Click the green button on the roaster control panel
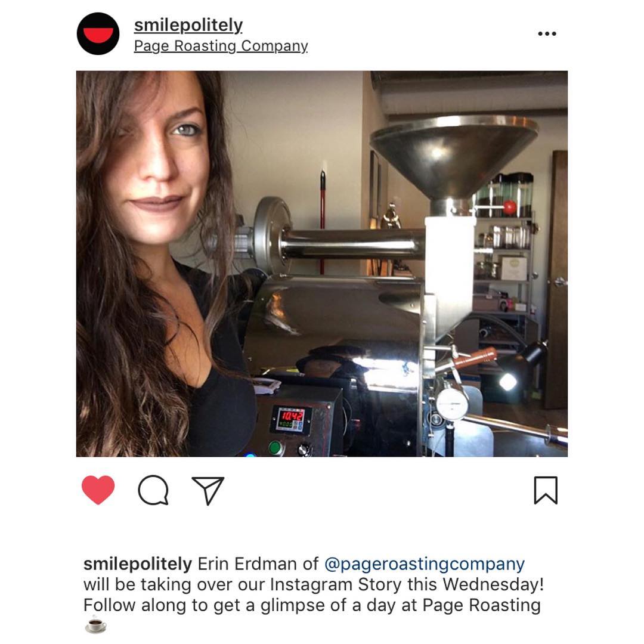 [275, 447]
